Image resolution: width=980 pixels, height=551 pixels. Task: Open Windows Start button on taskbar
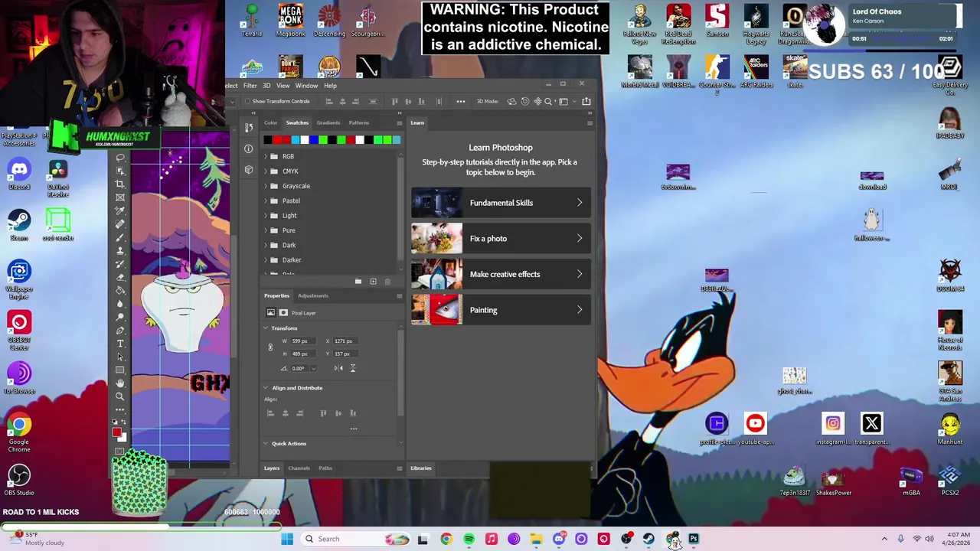coord(287,539)
